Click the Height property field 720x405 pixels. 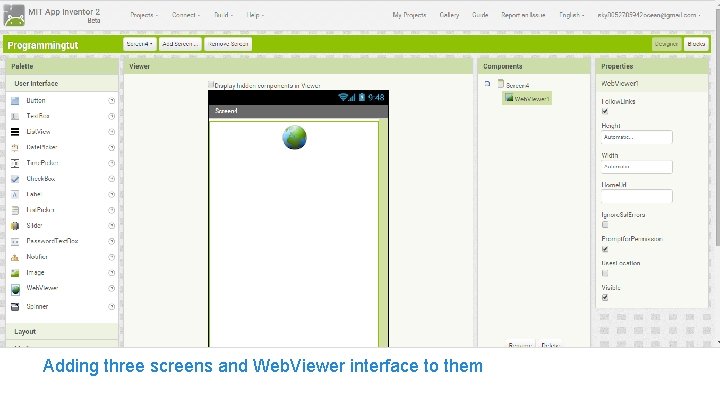(x=636, y=137)
